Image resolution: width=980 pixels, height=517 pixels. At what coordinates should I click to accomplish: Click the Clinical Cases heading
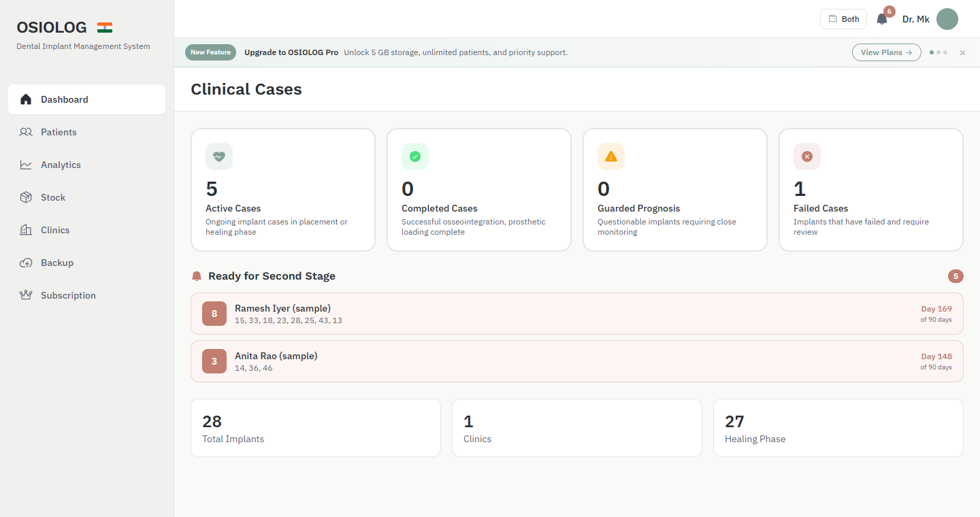tap(246, 89)
